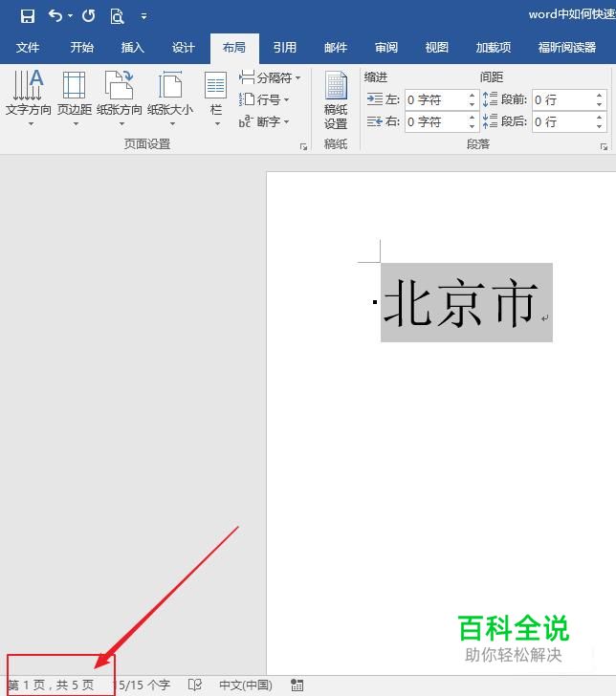616x696 pixels.
Task: Decrease the left indent with down arrow
Action: tap(473, 105)
